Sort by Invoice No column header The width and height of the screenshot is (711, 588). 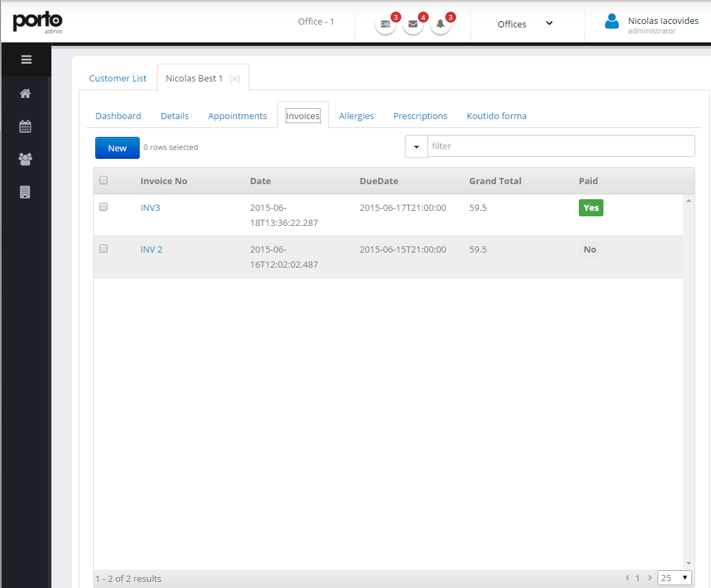164,181
